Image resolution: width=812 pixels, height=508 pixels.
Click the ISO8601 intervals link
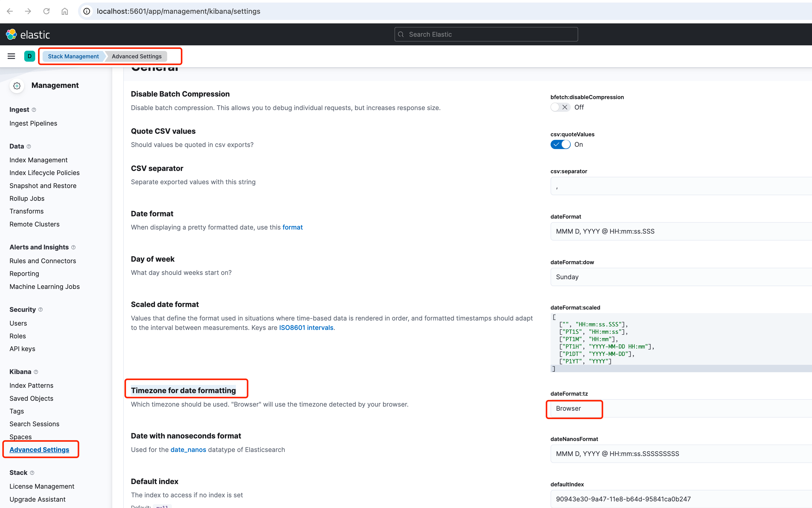pyautogui.click(x=306, y=328)
